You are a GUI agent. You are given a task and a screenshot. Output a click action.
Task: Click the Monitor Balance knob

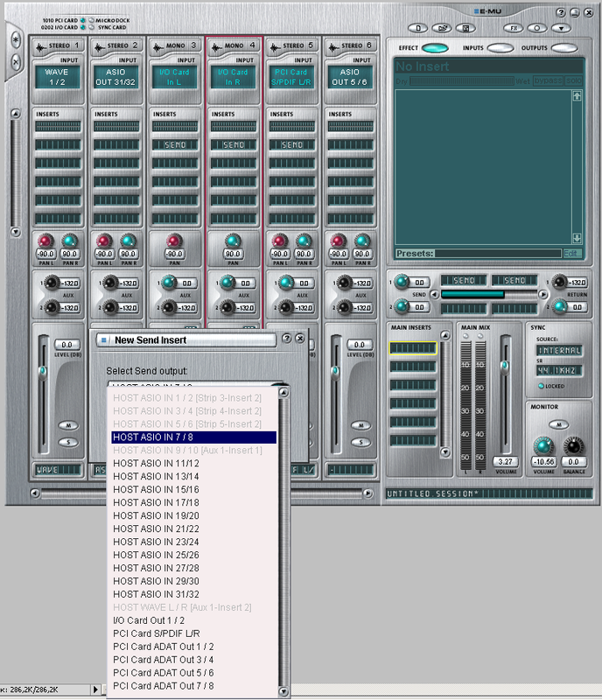[573, 445]
